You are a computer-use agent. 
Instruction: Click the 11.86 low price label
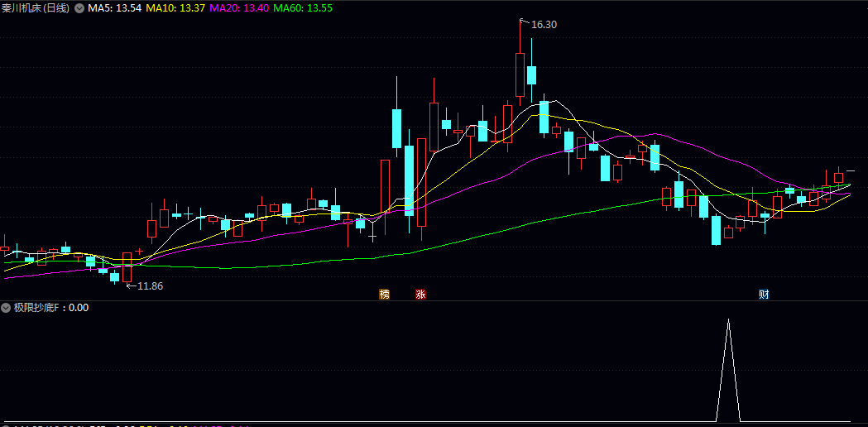150,286
